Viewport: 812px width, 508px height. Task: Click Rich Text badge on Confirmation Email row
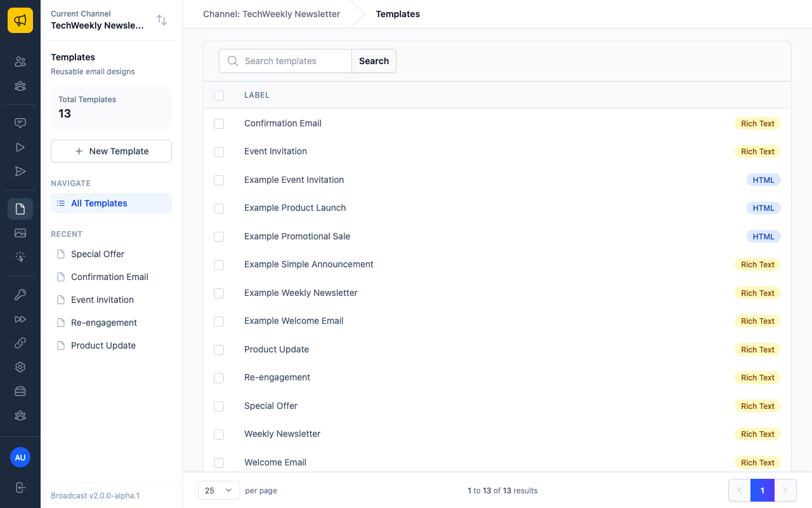[757, 124]
